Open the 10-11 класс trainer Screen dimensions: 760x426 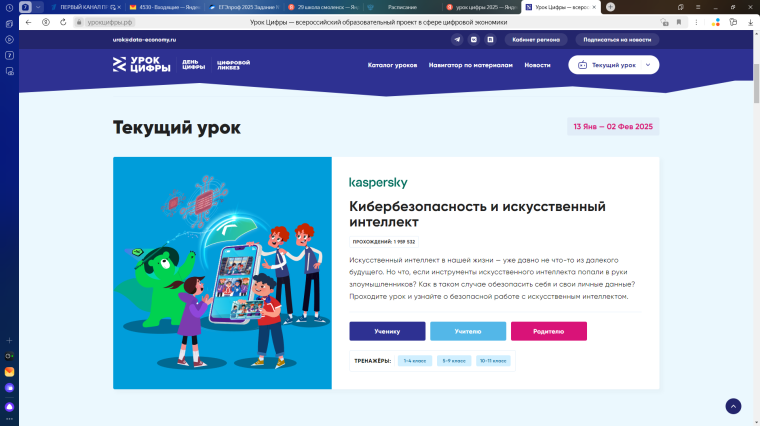493,361
